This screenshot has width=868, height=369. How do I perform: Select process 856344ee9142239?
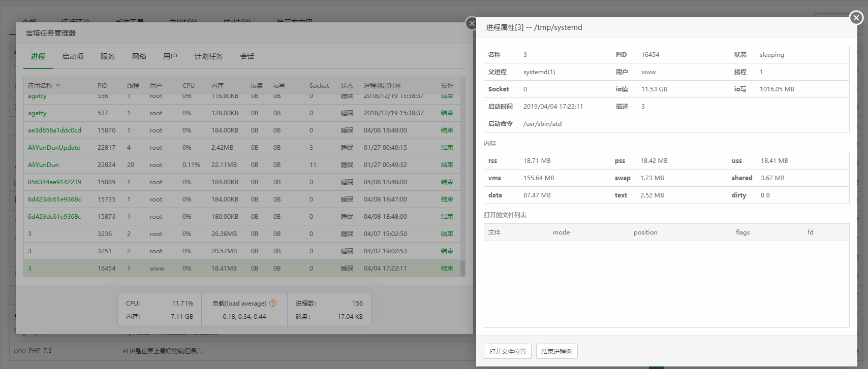(x=54, y=182)
